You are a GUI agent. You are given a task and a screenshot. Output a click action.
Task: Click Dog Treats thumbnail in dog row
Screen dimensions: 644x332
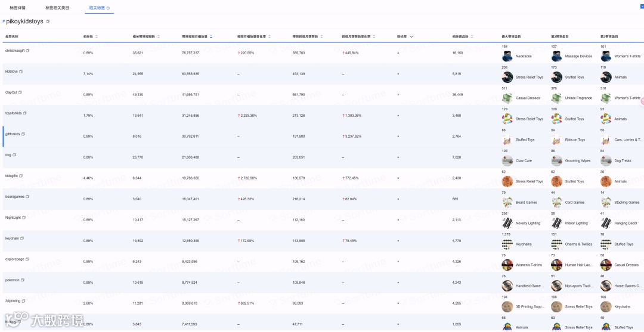click(606, 160)
